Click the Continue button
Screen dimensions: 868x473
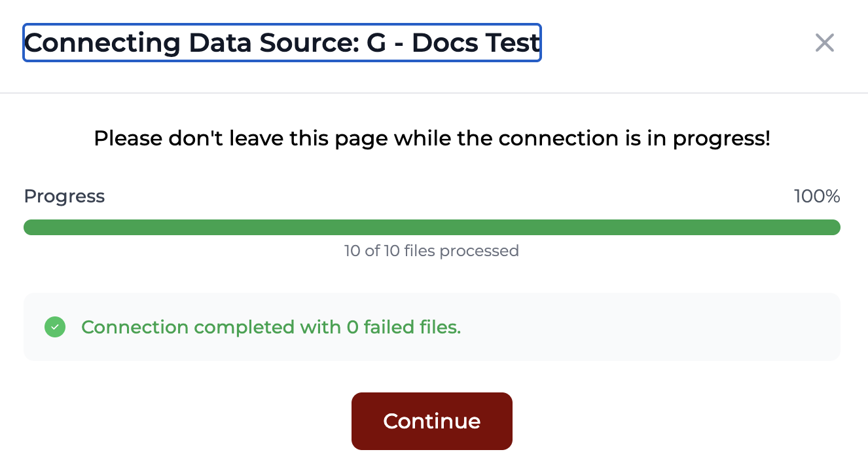(x=431, y=421)
